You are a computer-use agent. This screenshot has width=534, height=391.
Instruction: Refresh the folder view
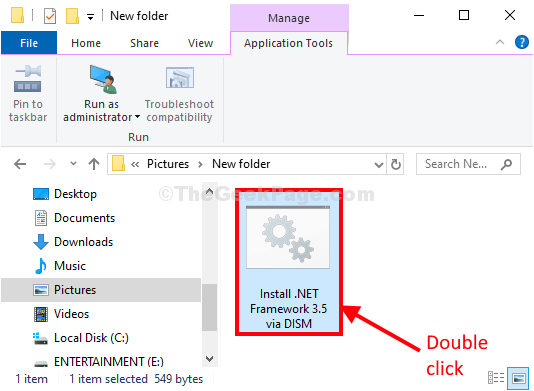pos(395,164)
